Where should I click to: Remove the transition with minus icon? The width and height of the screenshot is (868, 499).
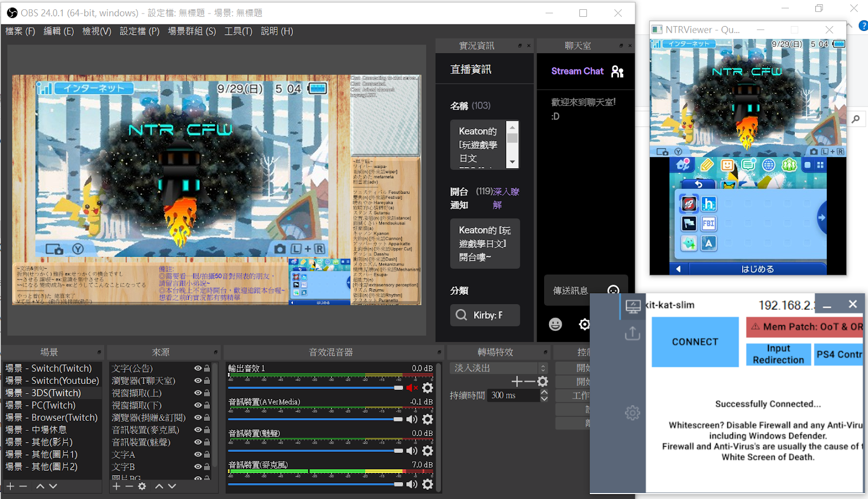point(529,382)
